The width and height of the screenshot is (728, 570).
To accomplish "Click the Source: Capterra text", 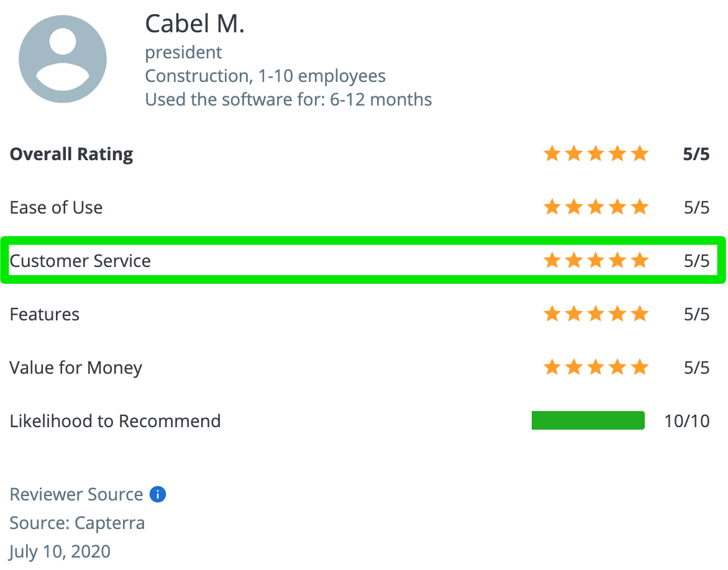I will [77, 523].
